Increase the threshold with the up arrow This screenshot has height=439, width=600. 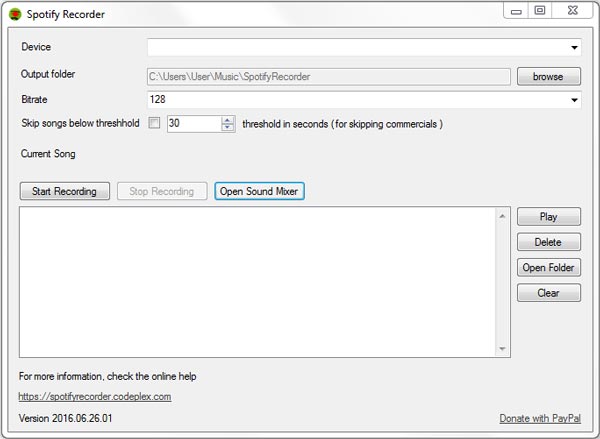(228, 120)
